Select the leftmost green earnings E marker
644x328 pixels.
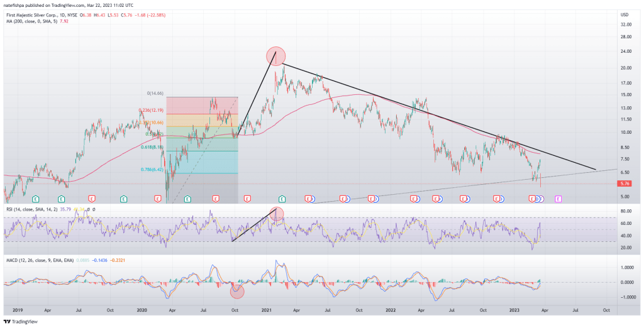pyautogui.click(x=35, y=199)
